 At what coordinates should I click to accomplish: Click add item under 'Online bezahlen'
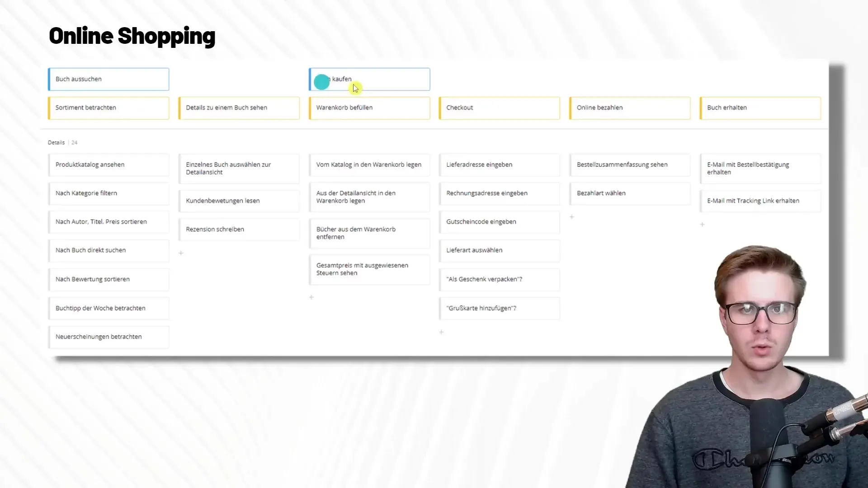click(x=572, y=217)
